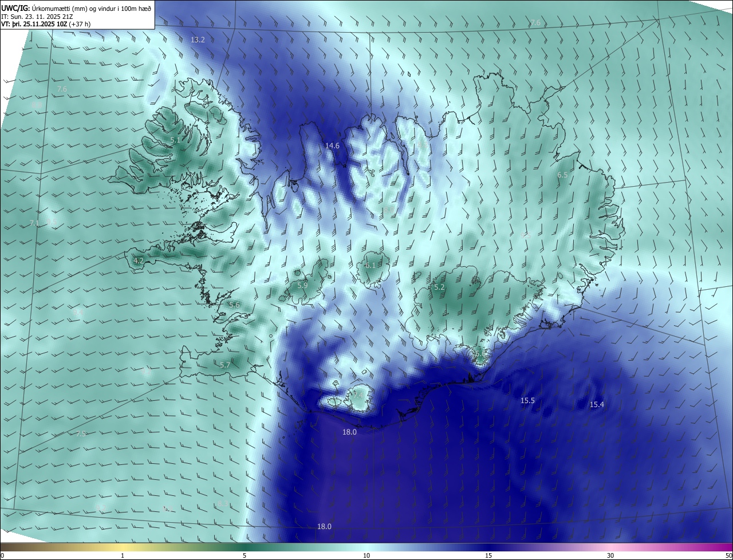Click the '30' tick label on the color scale
733x560 pixels.
[x=610, y=556]
